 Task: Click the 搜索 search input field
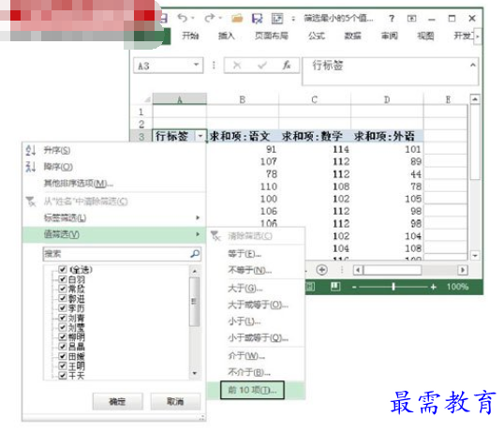pyautogui.click(x=122, y=254)
